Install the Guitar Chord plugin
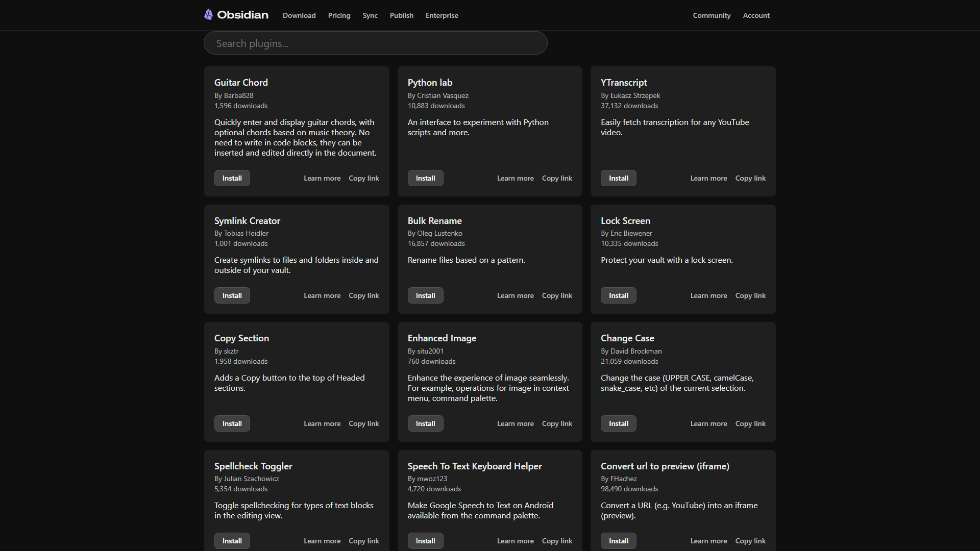 (x=232, y=178)
